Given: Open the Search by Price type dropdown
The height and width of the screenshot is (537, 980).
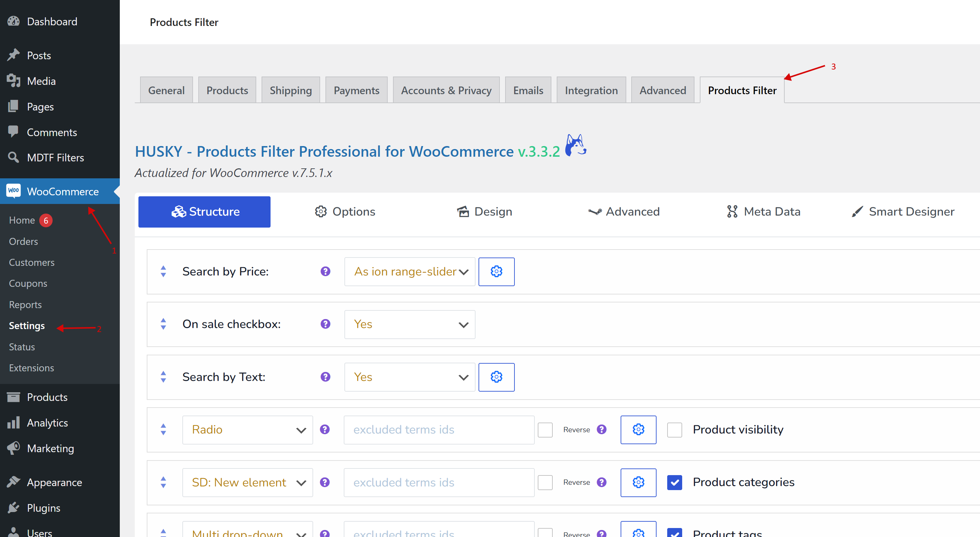Looking at the screenshot, I should [x=410, y=271].
